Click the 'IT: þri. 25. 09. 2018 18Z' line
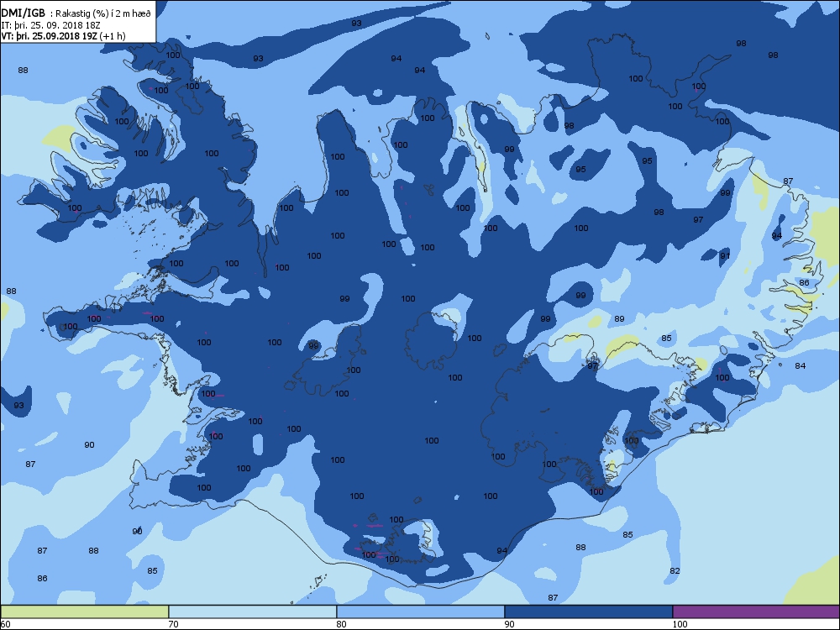Image resolution: width=840 pixels, height=630 pixels. tap(50, 25)
